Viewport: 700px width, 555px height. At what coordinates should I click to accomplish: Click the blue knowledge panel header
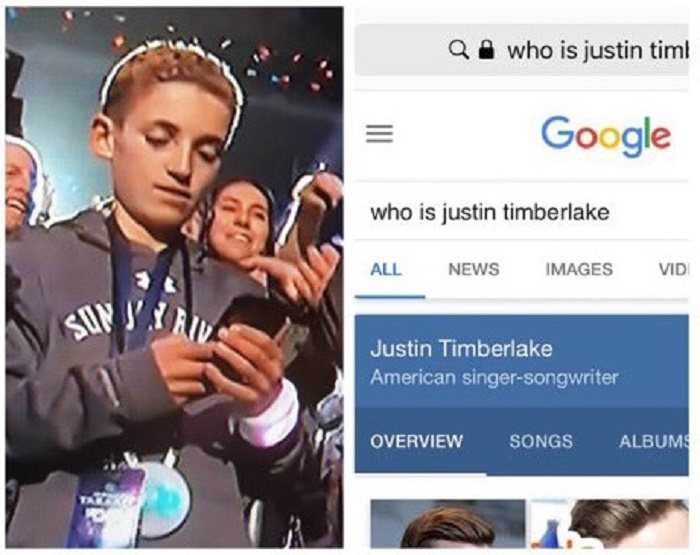[522, 362]
